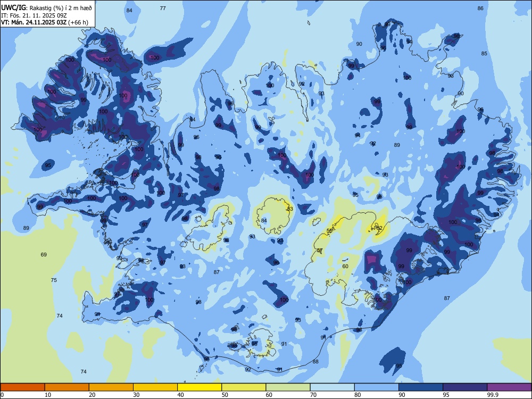Image resolution: width=532 pixels, height=399 pixels.
Task: Click the legend tick label '70'
Action: click(x=313, y=395)
